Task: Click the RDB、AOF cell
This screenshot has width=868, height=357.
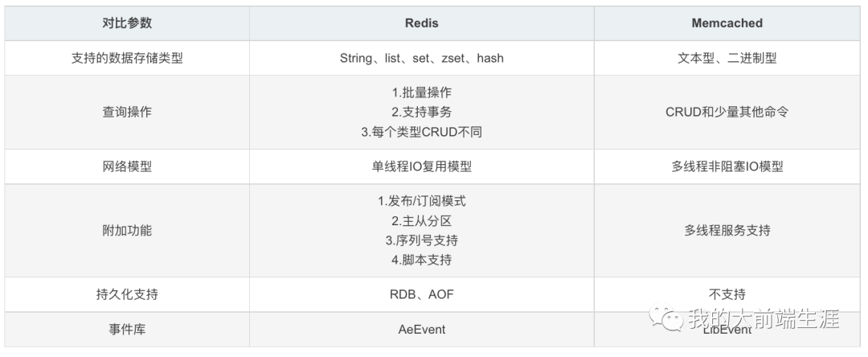Action: (x=422, y=294)
